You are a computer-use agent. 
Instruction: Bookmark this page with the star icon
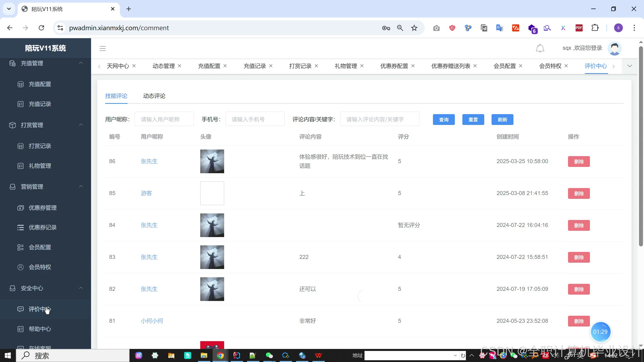click(x=414, y=28)
